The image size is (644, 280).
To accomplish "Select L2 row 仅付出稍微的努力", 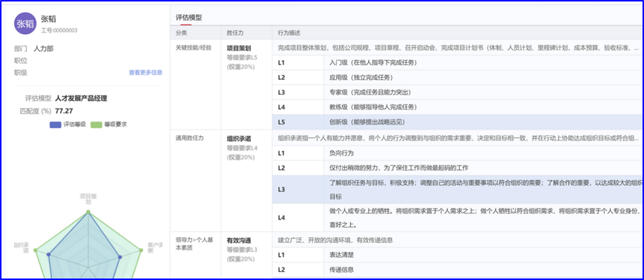I will [458, 167].
